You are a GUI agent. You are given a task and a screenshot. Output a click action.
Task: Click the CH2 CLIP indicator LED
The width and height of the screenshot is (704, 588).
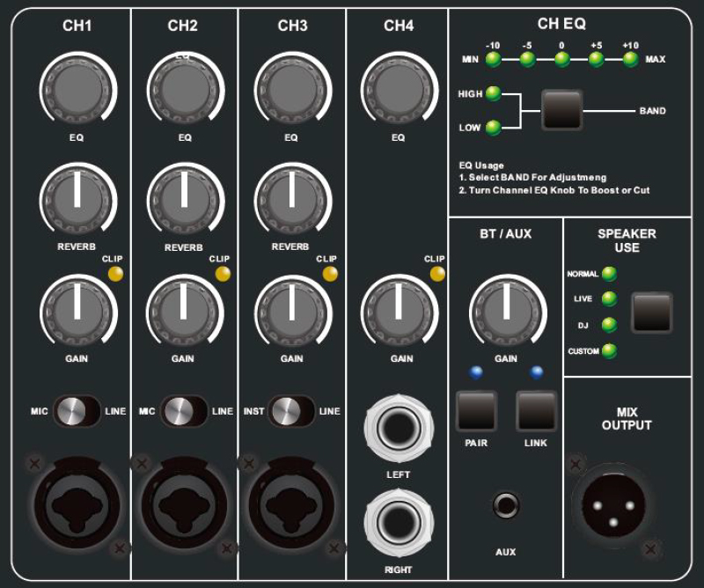[x=223, y=274]
